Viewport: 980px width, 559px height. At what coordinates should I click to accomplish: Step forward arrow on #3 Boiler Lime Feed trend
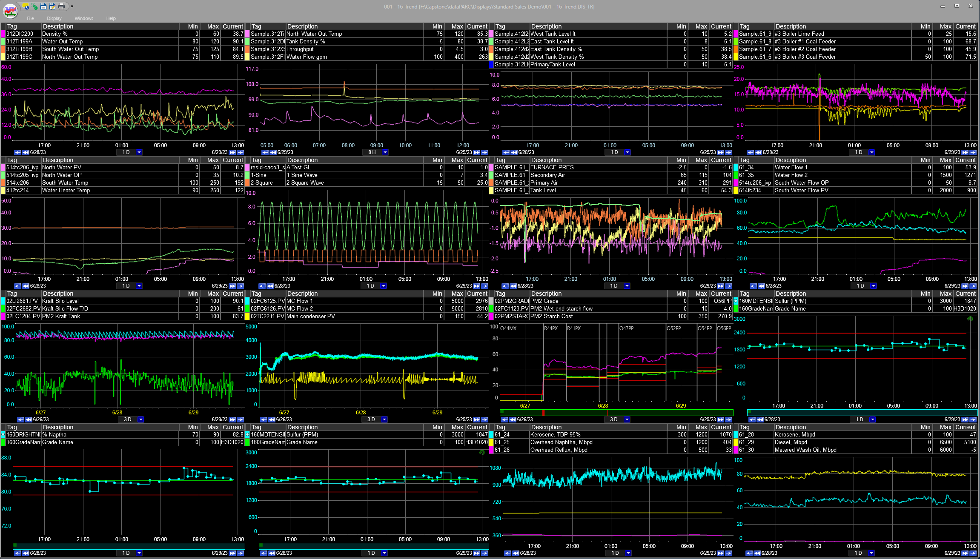coord(973,152)
